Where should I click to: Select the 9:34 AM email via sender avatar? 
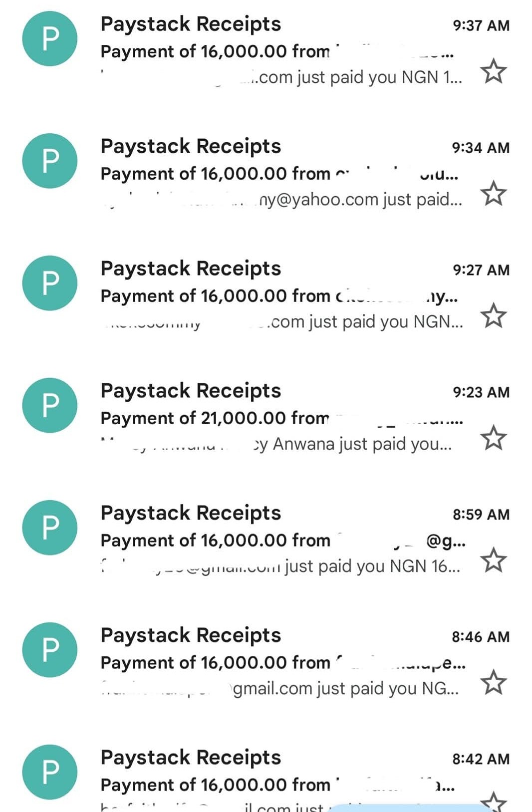(x=50, y=161)
